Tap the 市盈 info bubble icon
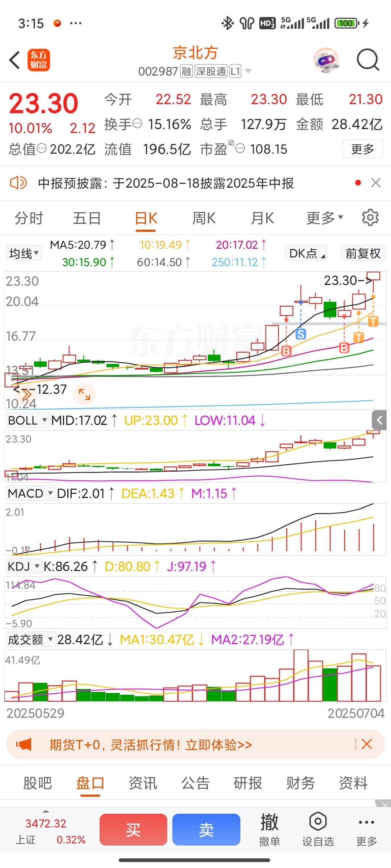The height and width of the screenshot is (868, 391). click(240, 148)
